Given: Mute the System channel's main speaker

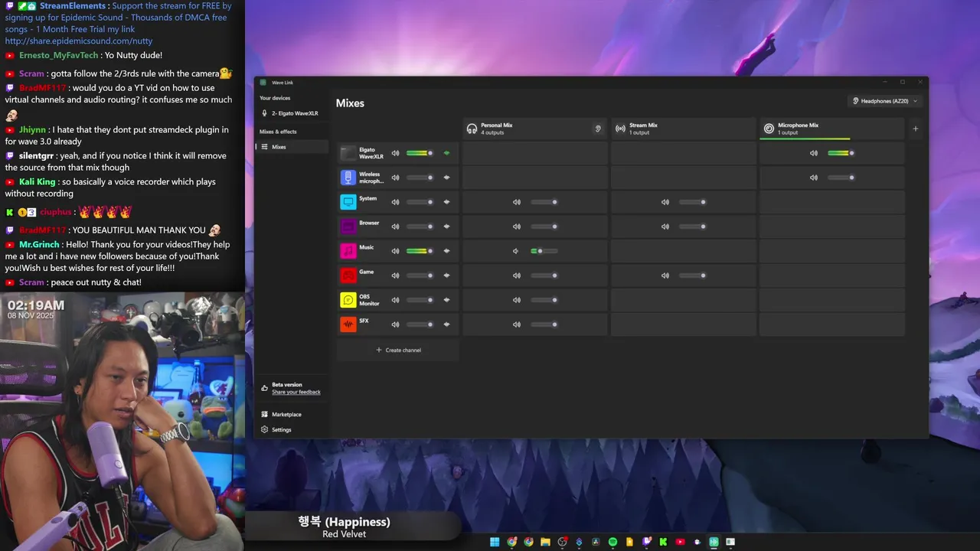Looking at the screenshot, I should click(x=395, y=202).
